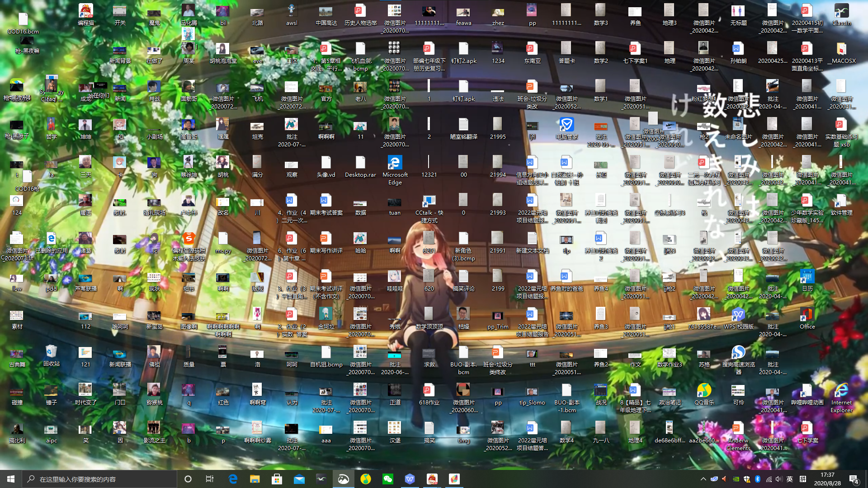Switch to the WPS taskbar window

point(410,479)
